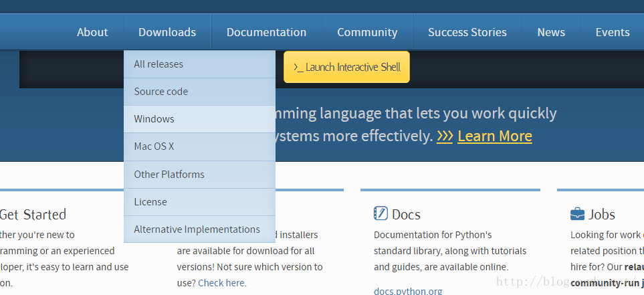The height and width of the screenshot is (295, 644).
Task: Pick Mac OS X download option
Action: [x=199, y=146]
